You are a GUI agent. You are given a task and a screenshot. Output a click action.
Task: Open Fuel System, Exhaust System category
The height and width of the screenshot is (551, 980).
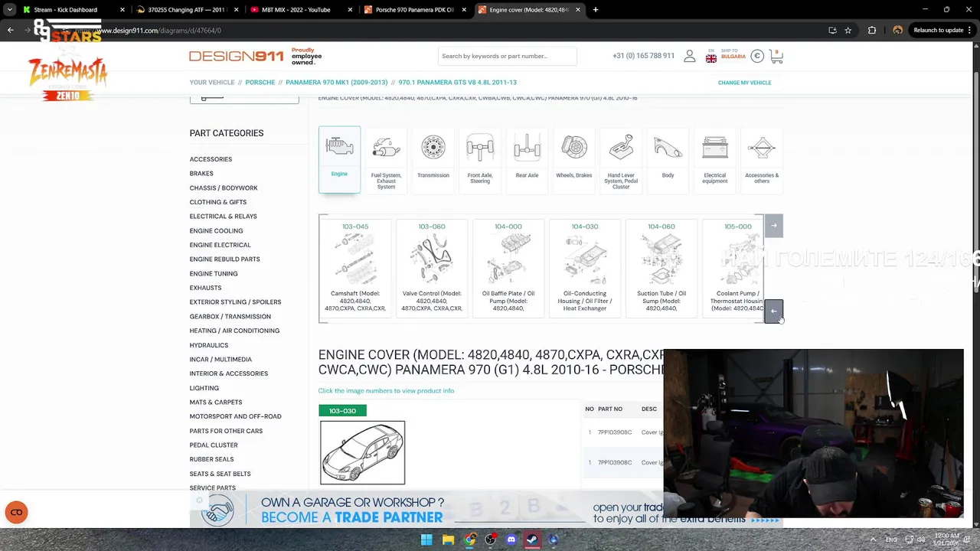pyautogui.click(x=386, y=161)
